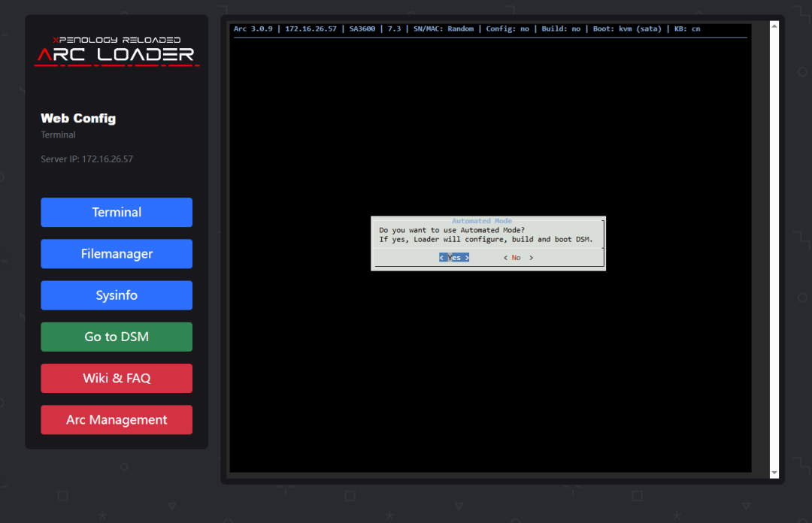The width and height of the screenshot is (812, 523).
Task: Click the Arc Loader logo
Action: tap(117, 51)
